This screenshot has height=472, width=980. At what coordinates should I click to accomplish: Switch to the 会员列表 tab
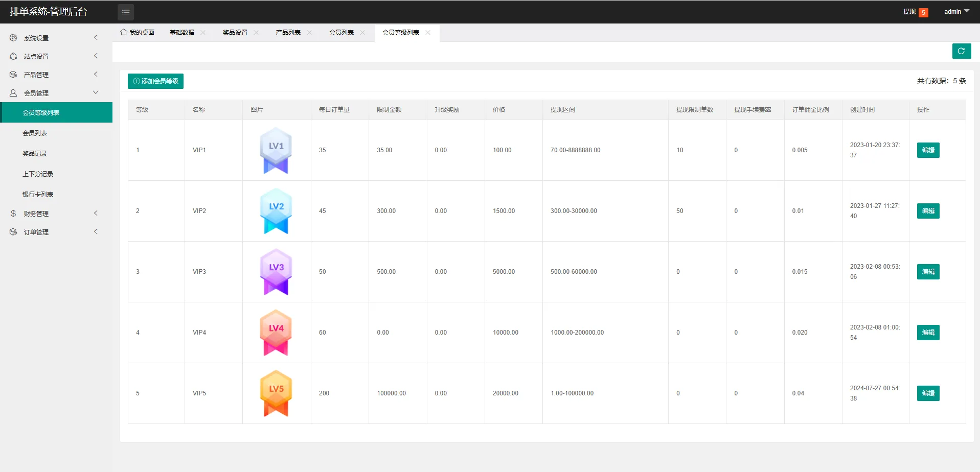tap(341, 33)
